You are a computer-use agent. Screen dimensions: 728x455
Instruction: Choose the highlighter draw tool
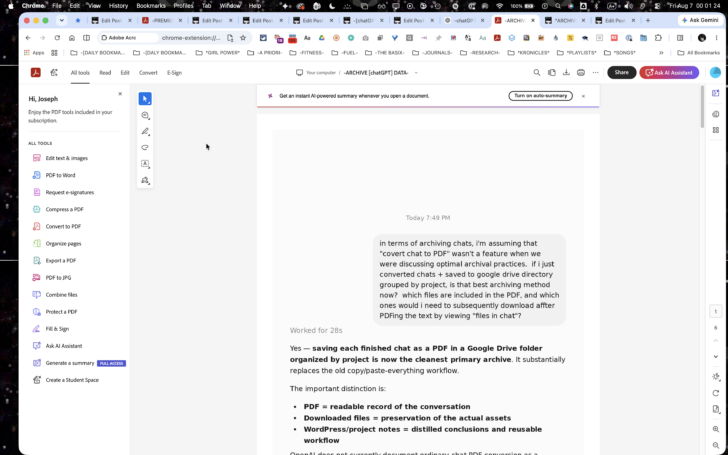(145, 131)
